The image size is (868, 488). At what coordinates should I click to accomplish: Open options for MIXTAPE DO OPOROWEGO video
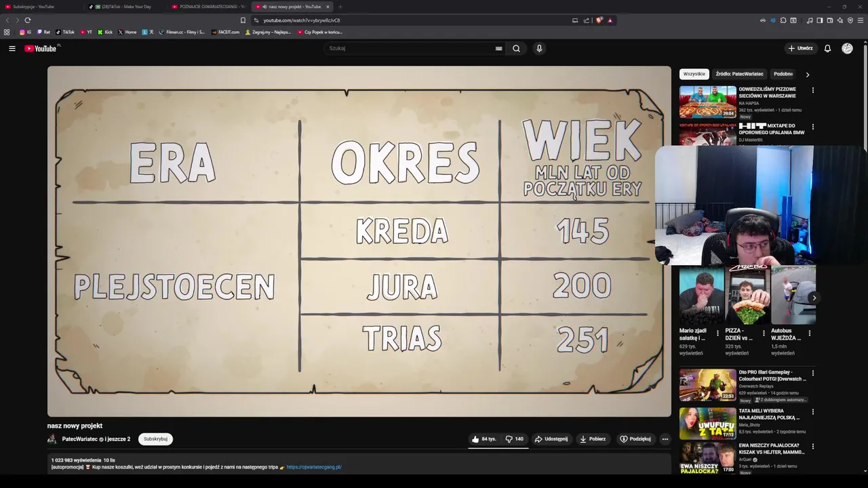(x=813, y=127)
